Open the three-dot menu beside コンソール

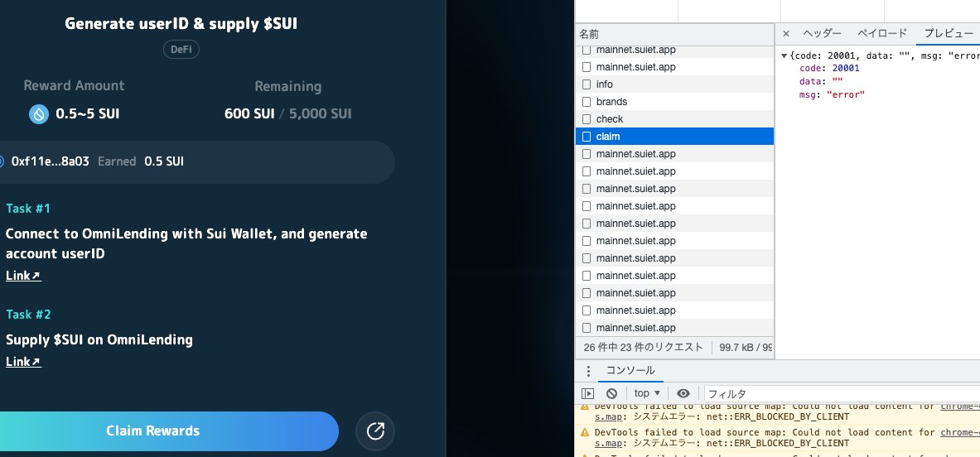(x=588, y=371)
